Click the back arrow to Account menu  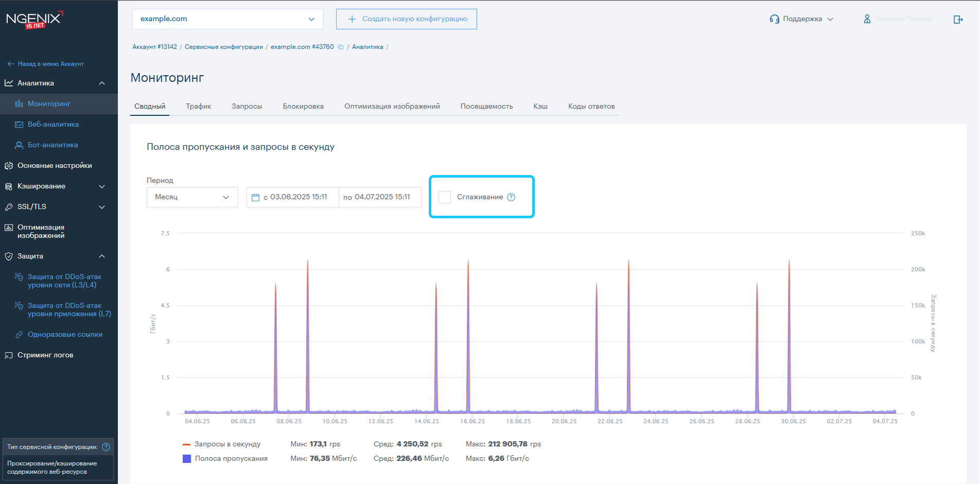coord(10,64)
